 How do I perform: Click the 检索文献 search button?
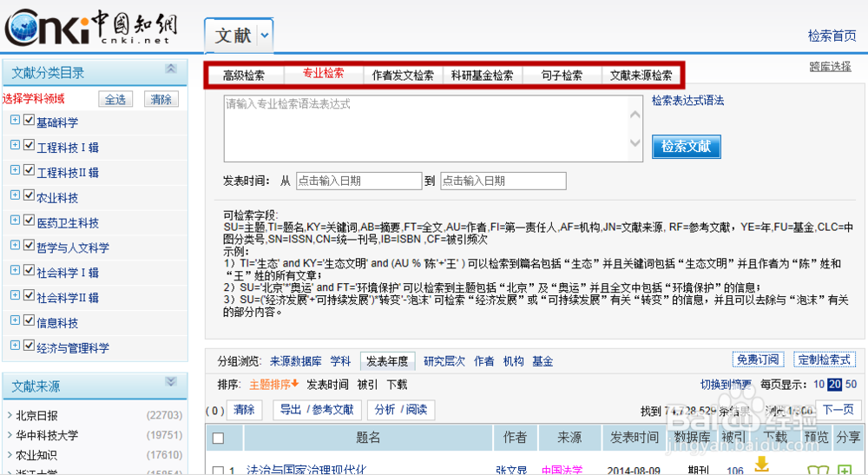tap(686, 147)
